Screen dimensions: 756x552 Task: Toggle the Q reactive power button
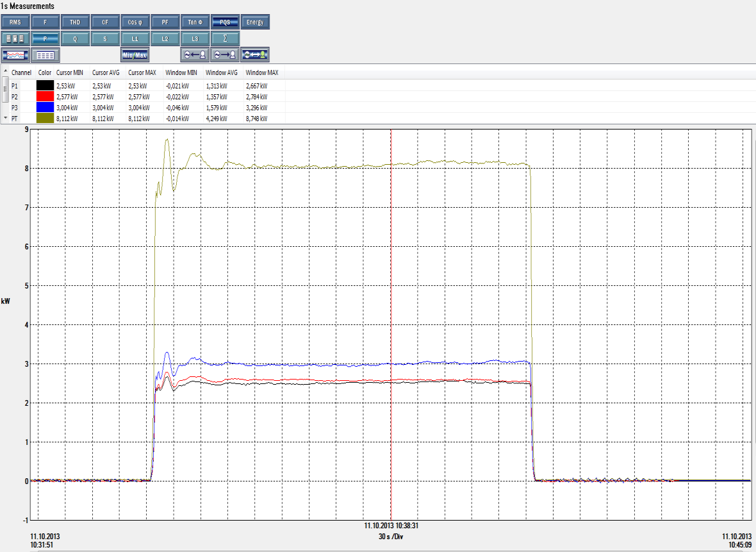click(x=75, y=38)
